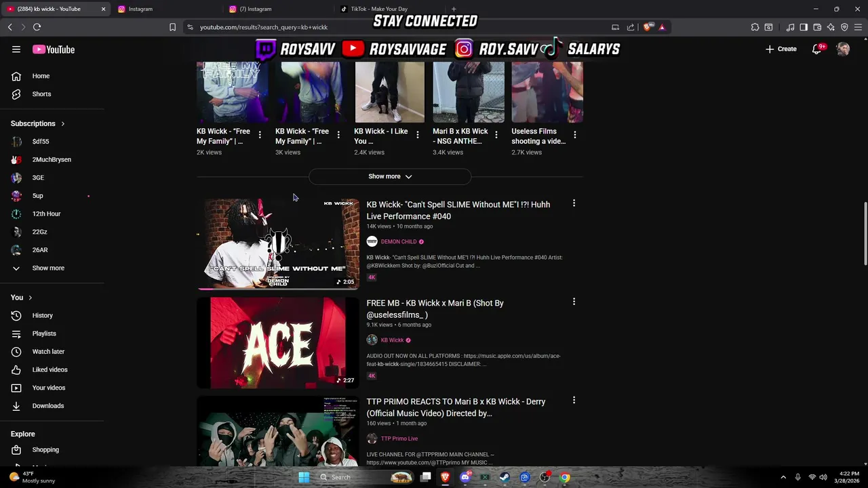
Task: Open the DEMON CHILD channel name link
Action: pyautogui.click(x=399, y=242)
